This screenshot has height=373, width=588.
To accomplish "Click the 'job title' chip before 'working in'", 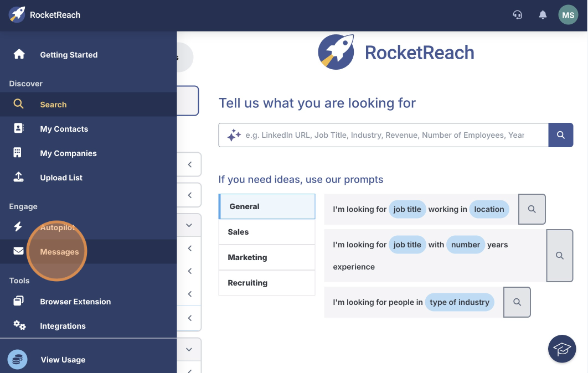I will (x=408, y=209).
